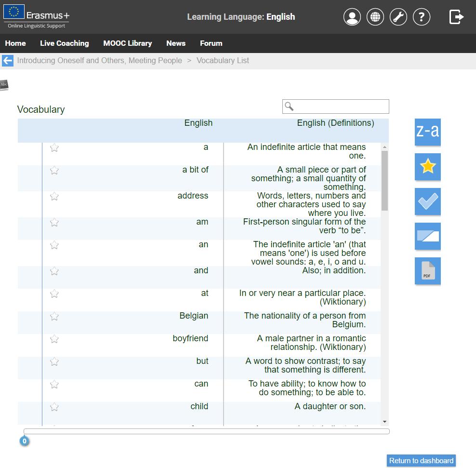
Task: Click the logout exit icon
Action: tap(456, 17)
